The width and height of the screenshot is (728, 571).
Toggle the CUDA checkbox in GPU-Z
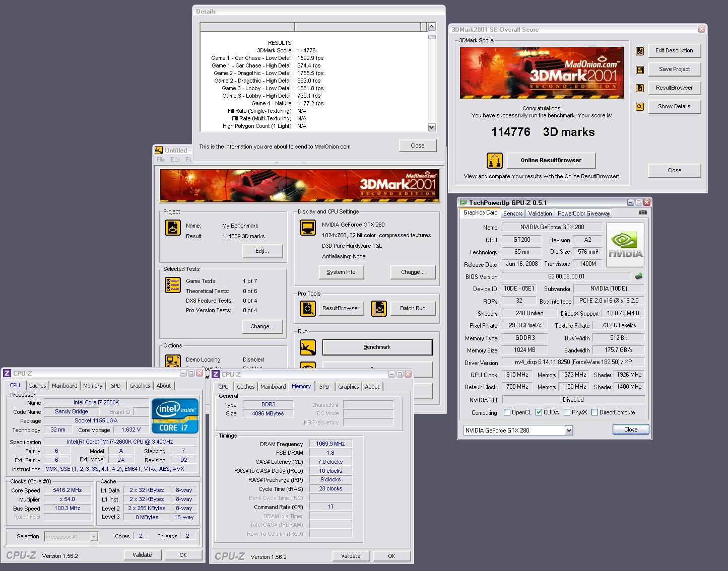pos(539,412)
